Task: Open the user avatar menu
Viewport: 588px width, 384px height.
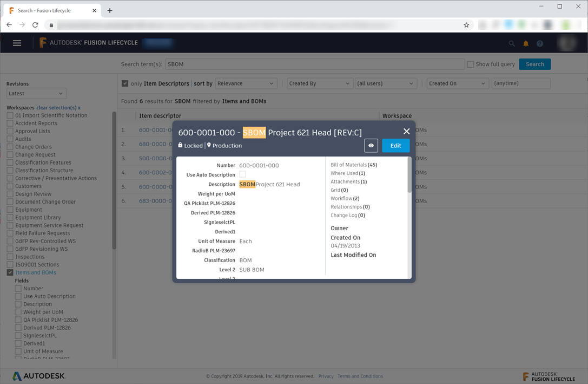Action: tap(567, 43)
